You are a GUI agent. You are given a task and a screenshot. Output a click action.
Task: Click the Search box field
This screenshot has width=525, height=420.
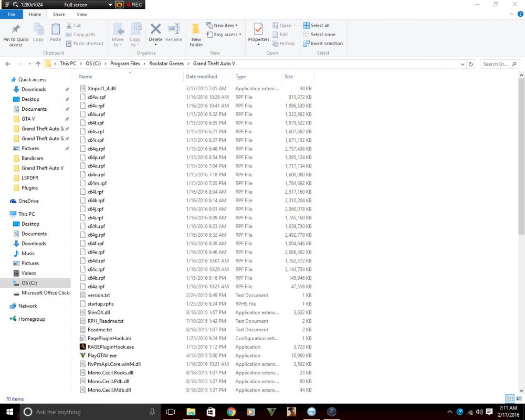pyautogui.click(x=500, y=64)
